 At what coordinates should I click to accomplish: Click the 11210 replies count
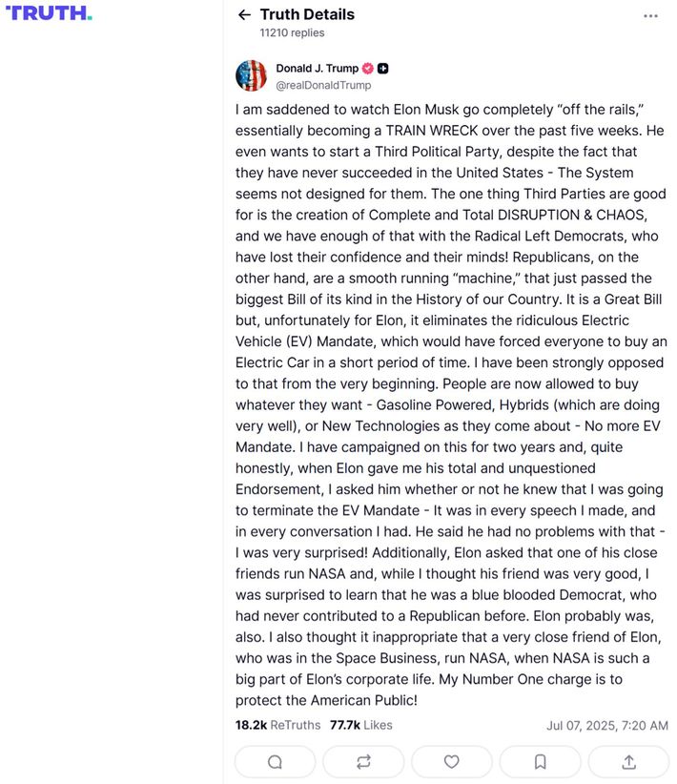(x=292, y=32)
